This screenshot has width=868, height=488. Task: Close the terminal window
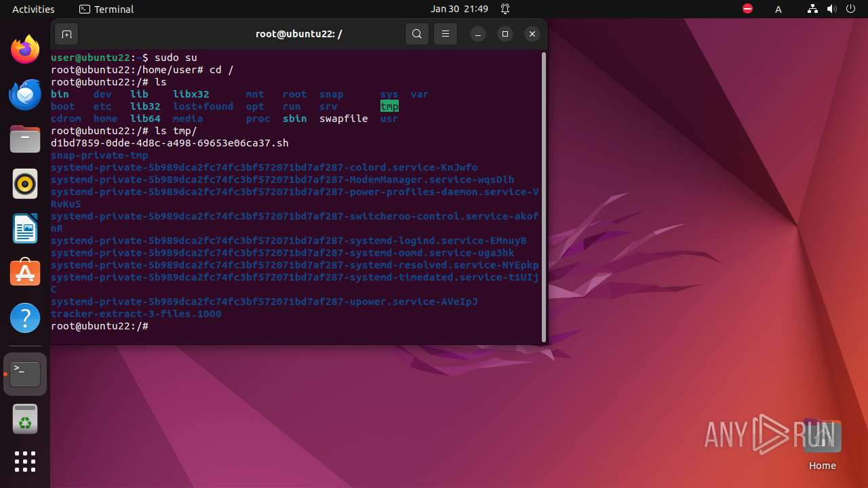pos(532,34)
